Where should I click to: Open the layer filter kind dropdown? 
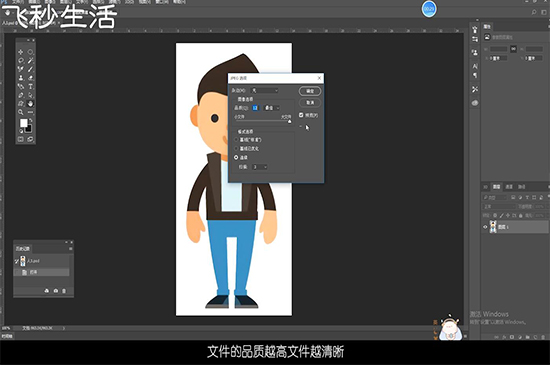(495, 197)
